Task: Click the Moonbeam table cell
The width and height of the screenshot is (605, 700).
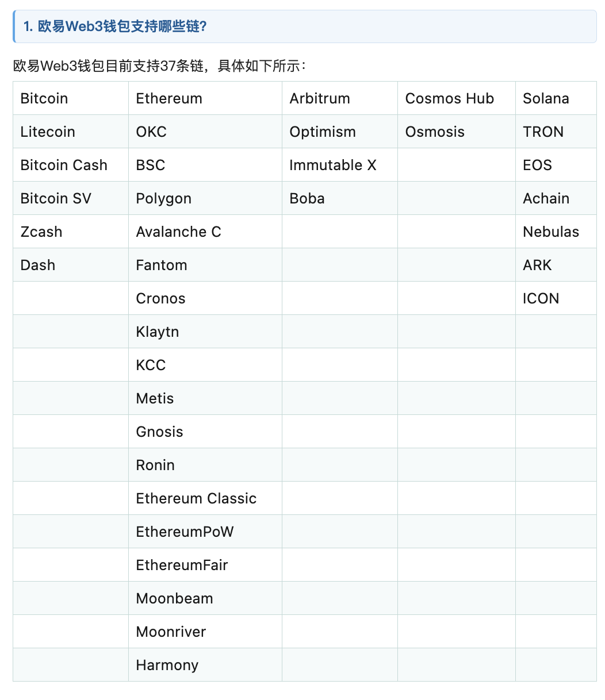Action: coord(174,598)
